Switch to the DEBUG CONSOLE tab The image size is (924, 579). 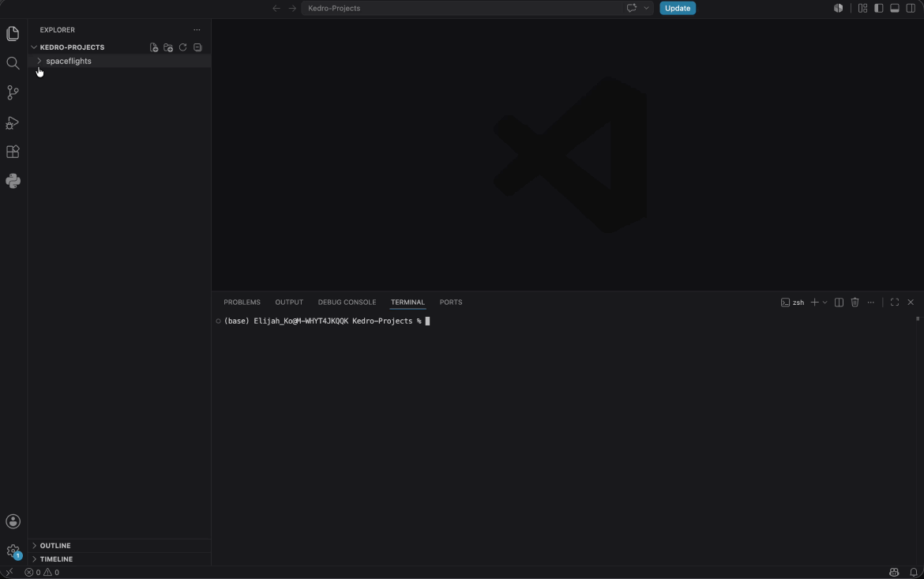point(347,302)
